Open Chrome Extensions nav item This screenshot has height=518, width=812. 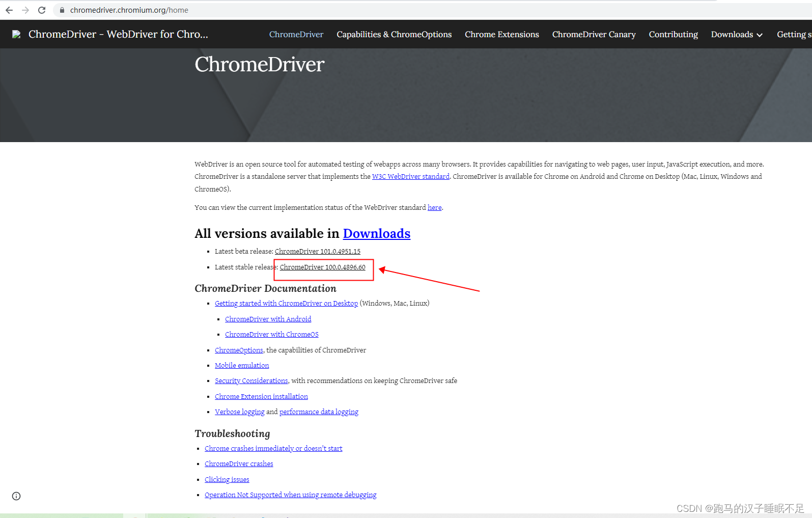(502, 34)
